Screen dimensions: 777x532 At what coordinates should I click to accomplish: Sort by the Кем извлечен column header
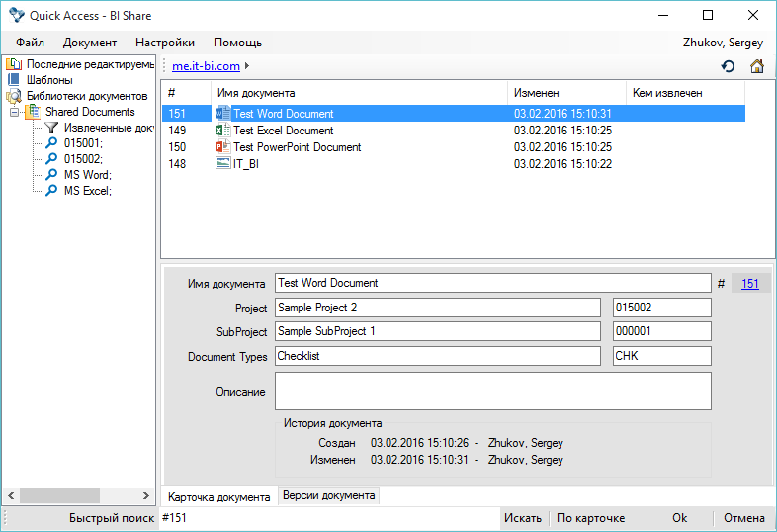[x=686, y=93]
